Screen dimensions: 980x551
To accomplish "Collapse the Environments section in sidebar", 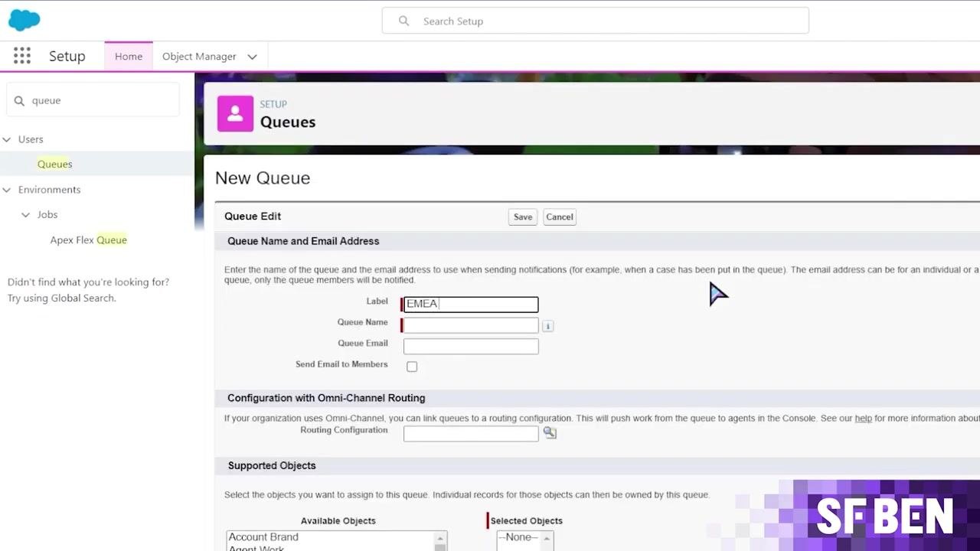I will 7,190.
